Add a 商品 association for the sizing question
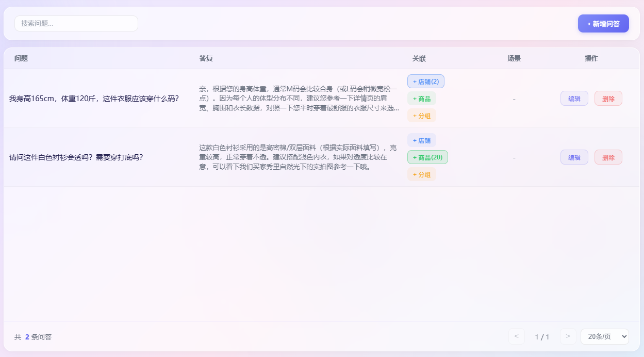The image size is (644, 357). click(421, 98)
